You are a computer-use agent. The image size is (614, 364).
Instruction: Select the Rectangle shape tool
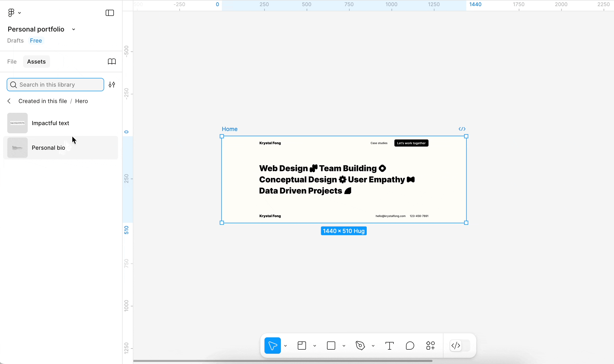coord(331,346)
